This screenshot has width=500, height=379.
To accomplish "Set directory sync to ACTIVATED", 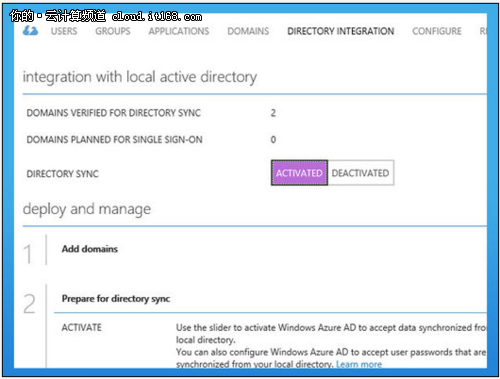I will [x=299, y=173].
